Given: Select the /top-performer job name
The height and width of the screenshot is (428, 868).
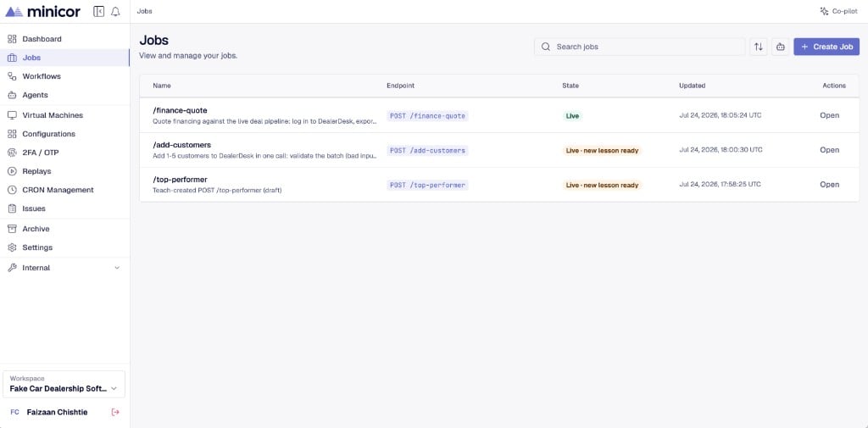Looking at the screenshot, I should pos(180,180).
